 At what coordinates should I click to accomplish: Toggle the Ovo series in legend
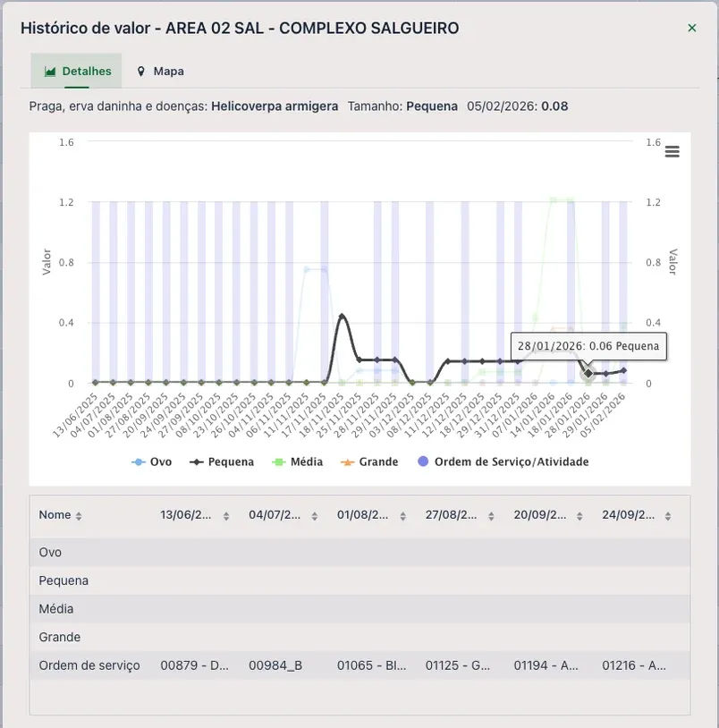tap(152, 462)
